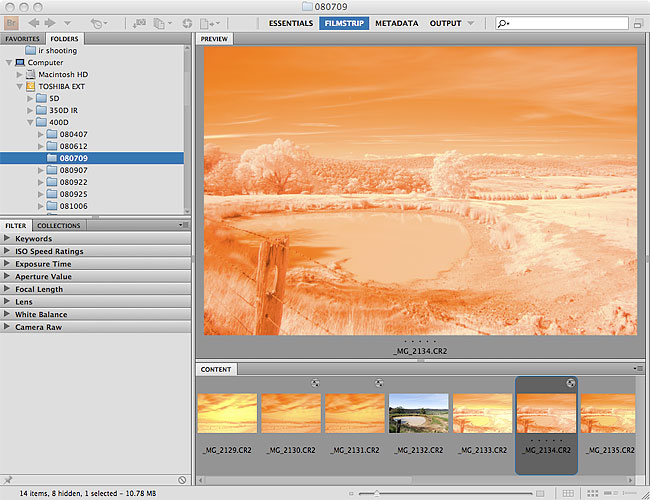
Task: Switch to the Metadata workspace
Action: 396,23
